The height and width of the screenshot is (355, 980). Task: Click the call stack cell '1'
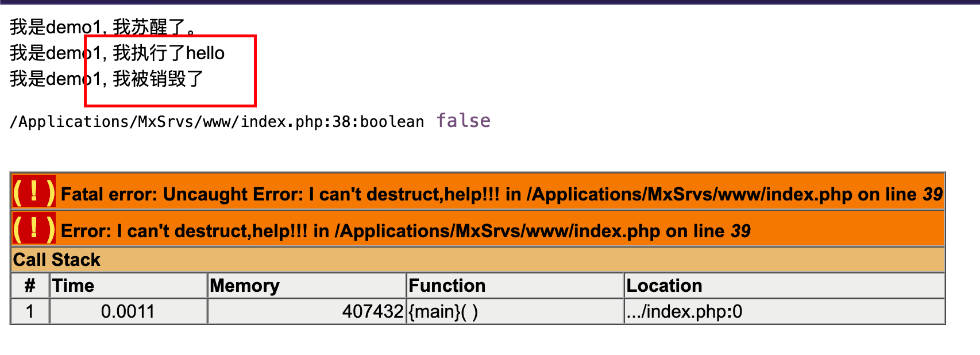[30, 311]
